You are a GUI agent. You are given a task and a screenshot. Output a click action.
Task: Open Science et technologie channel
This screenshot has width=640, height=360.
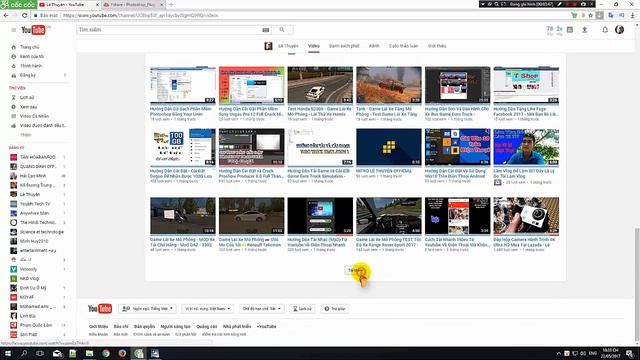[42, 232]
